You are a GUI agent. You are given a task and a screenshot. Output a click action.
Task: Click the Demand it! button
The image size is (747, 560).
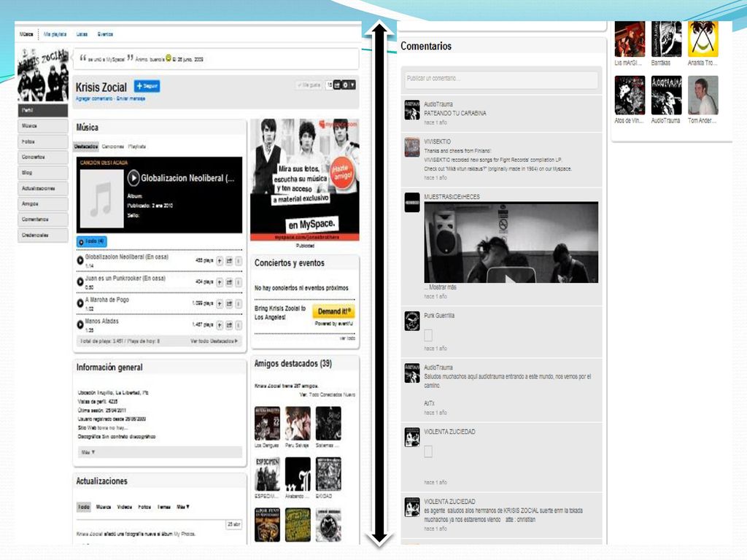point(333,311)
